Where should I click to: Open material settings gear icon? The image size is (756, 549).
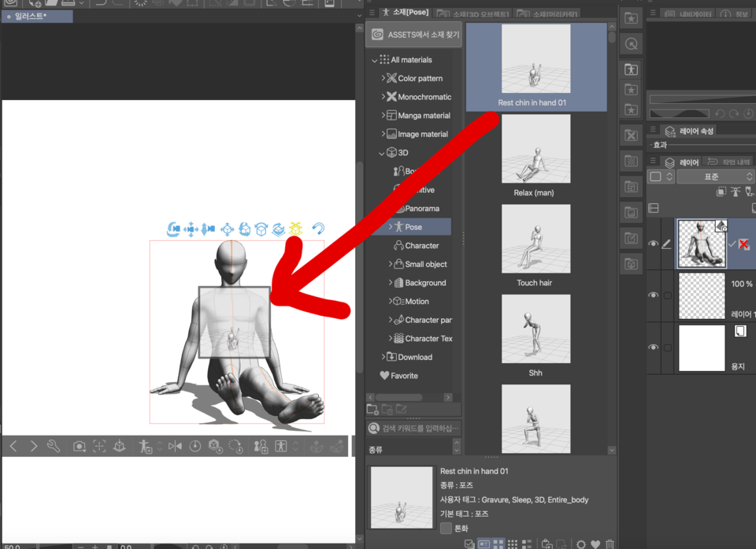point(581,544)
